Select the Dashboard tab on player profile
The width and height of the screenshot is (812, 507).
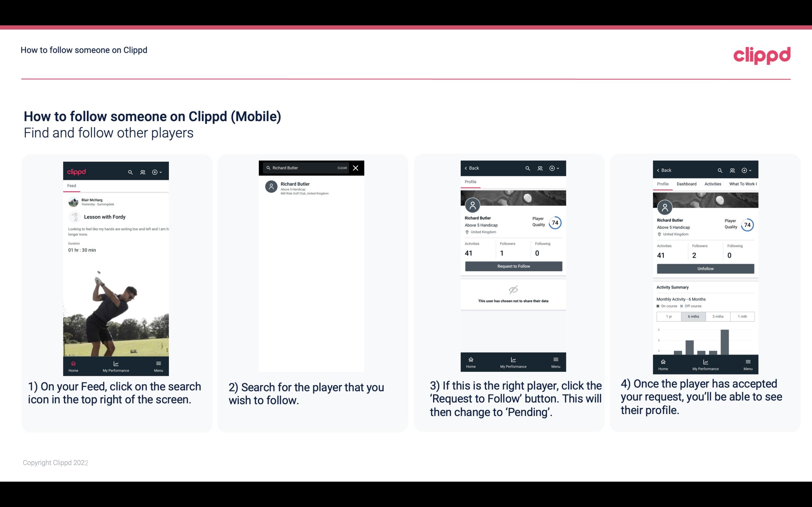coord(687,184)
